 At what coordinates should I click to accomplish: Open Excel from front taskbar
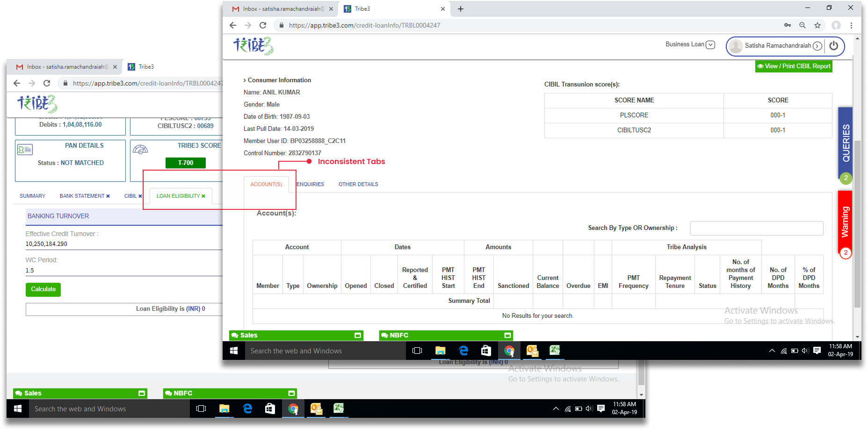[555, 351]
